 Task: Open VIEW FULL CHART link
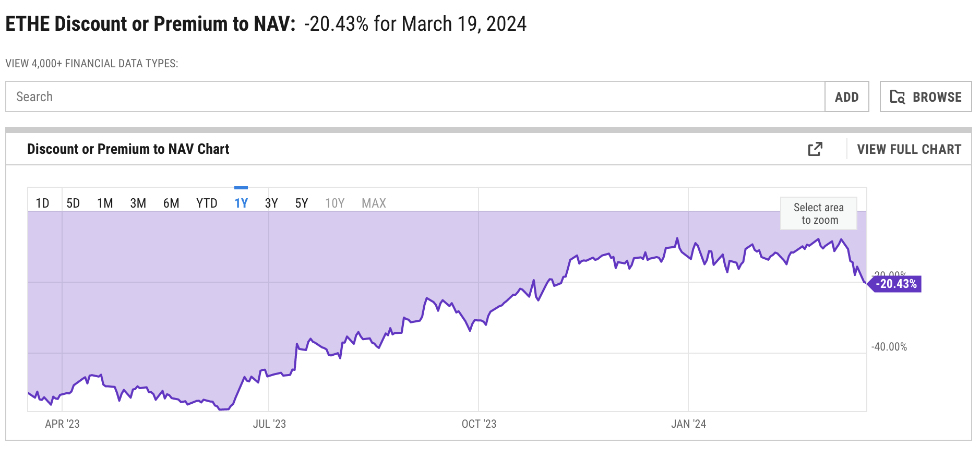tap(909, 149)
